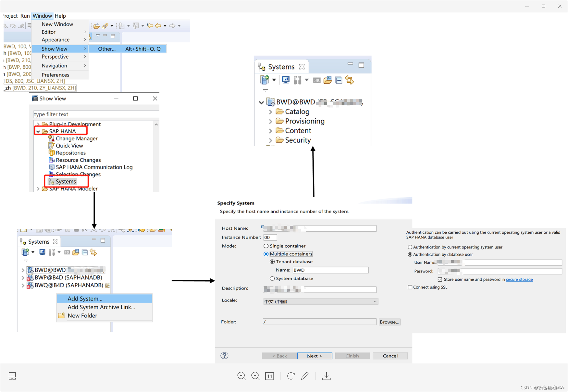This screenshot has width=568, height=392.
Task: Expand the BWP@B4D (SAPHANADB) tree node
Action: [23, 278]
